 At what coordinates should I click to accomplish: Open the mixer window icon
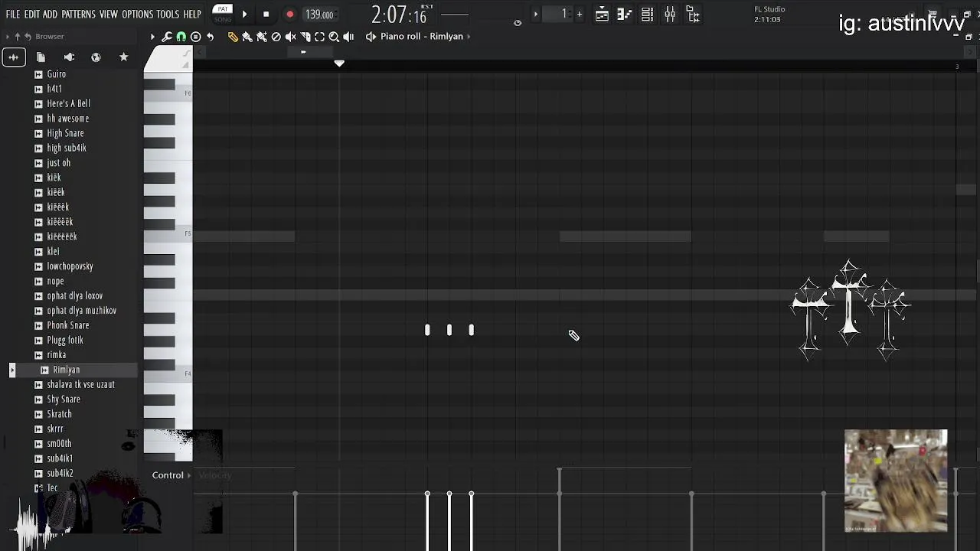[x=670, y=14]
